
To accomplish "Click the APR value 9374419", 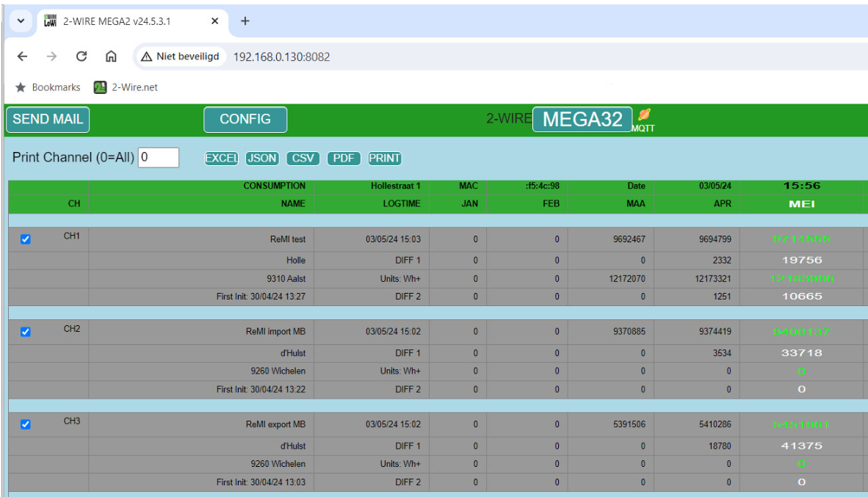I will (715, 332).
